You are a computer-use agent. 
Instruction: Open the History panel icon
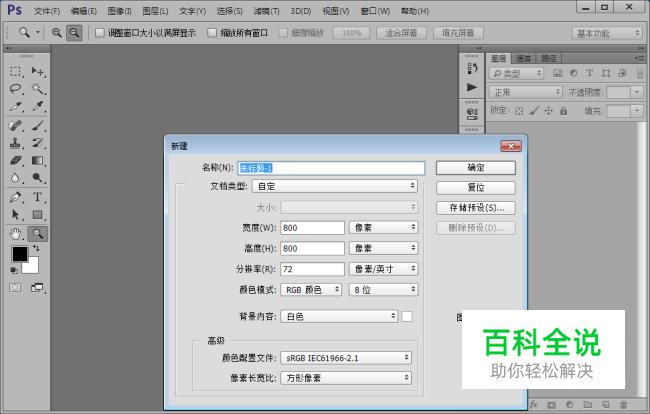coord(472,68)
